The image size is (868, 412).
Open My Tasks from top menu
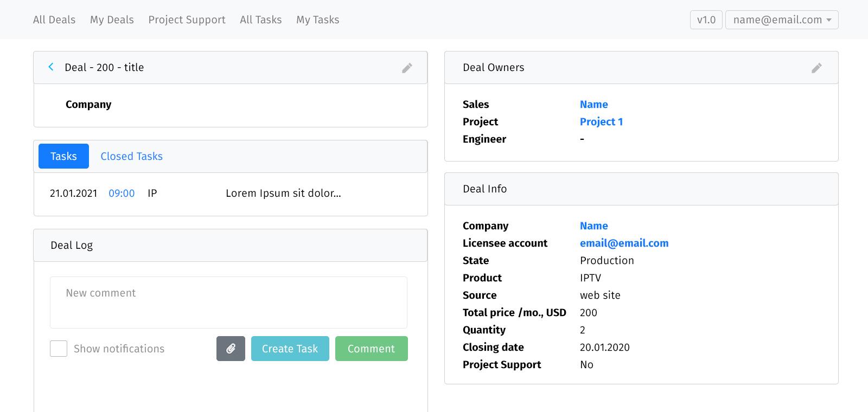click(317, 20)
